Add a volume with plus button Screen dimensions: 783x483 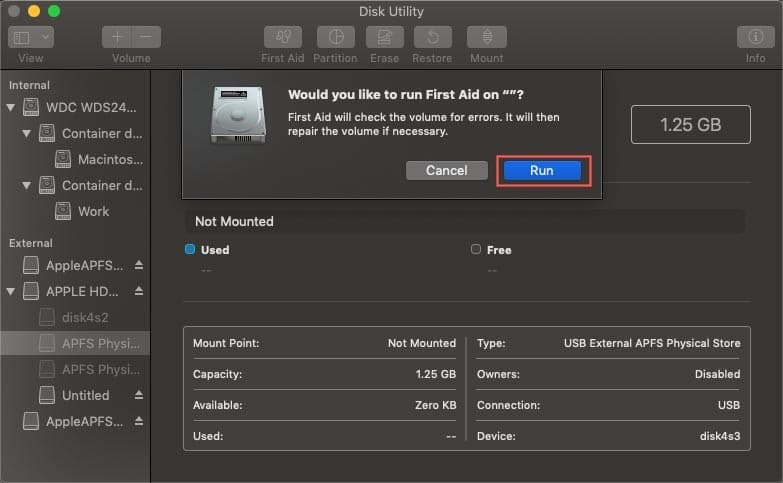[116, 37]
